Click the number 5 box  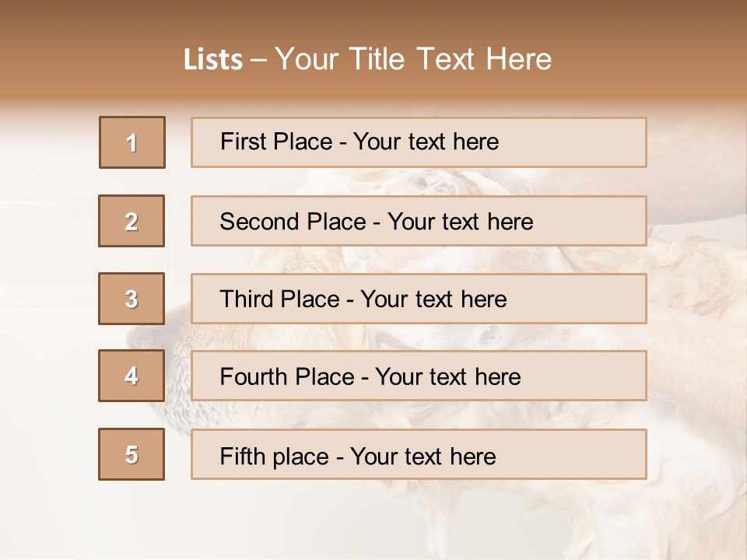(132, 454)
